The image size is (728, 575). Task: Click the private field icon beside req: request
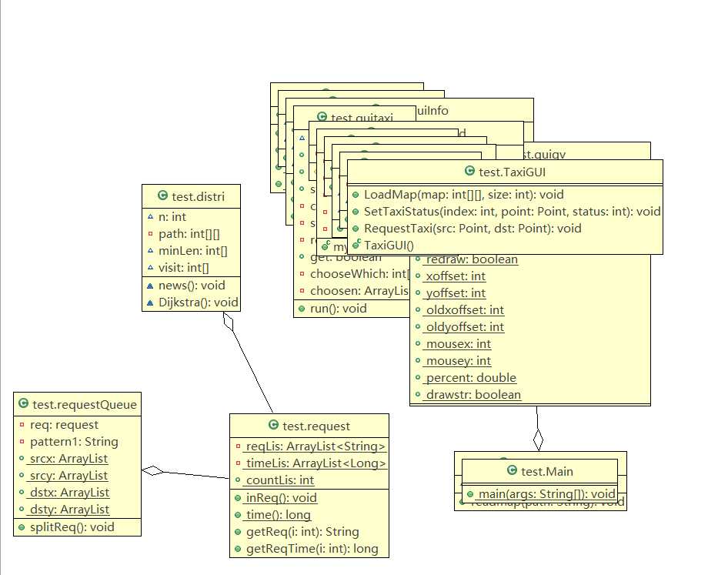point(22,425)
